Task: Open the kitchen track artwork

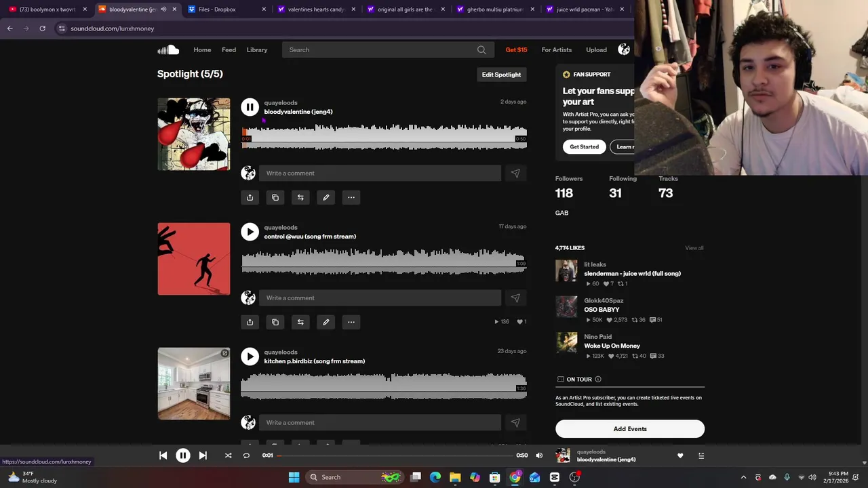Action: point(194,384)
